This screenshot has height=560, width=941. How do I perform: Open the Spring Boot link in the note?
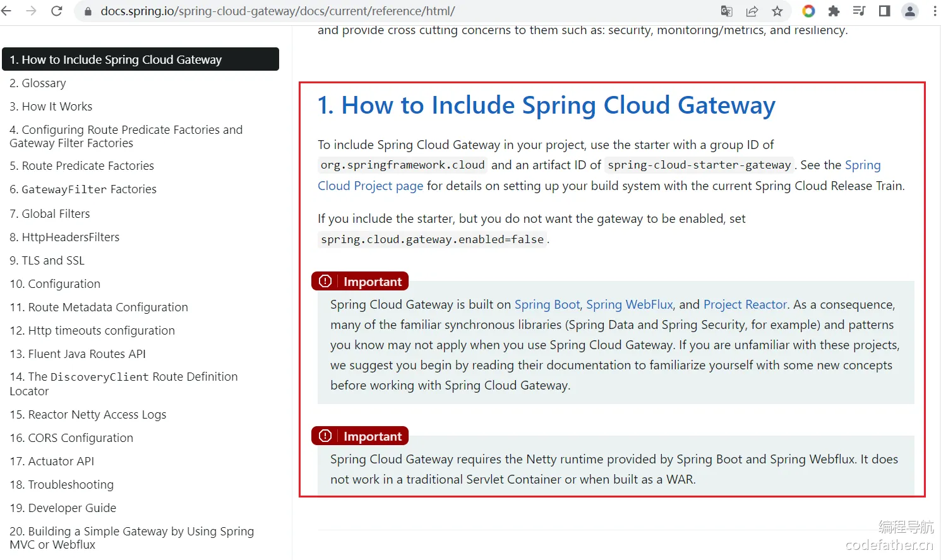(x=547, y=304)
